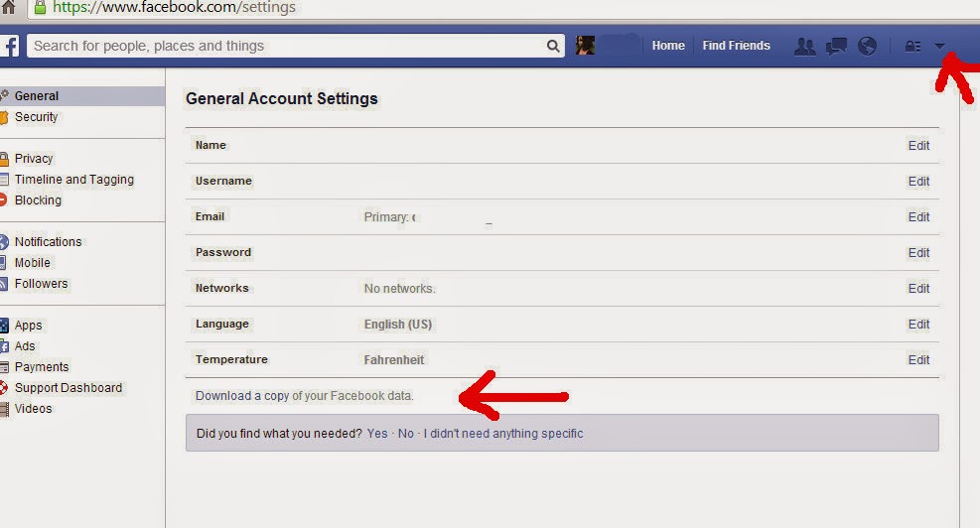Click Find Friends in top bar
Screen dimensions: 980x528
(x=737, y=46)
